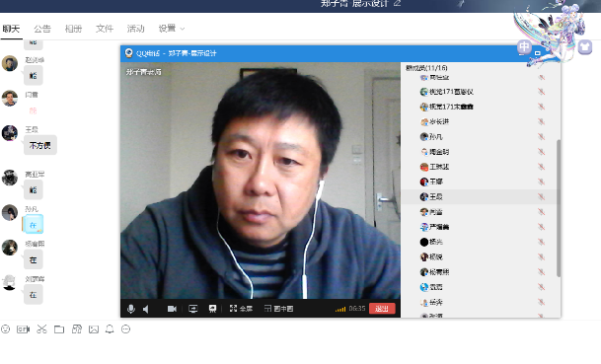
Task: Click the member list scrollbar
Action: [x=559, y=208]
